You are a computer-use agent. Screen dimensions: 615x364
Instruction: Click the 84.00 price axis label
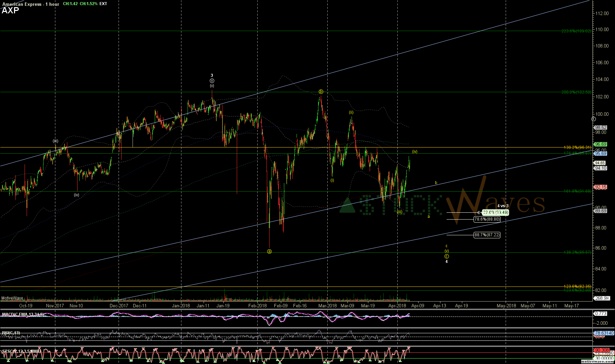[601, 269]
